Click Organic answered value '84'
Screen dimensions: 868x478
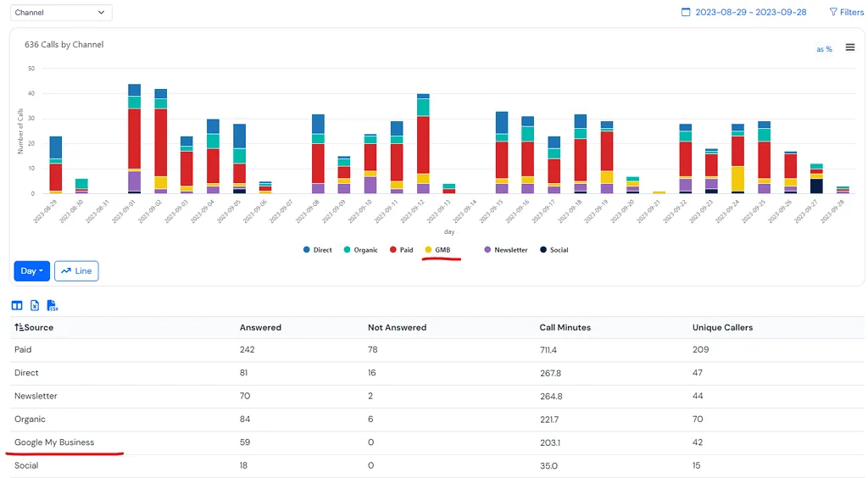pyautogui.click(x=245, y=420)
